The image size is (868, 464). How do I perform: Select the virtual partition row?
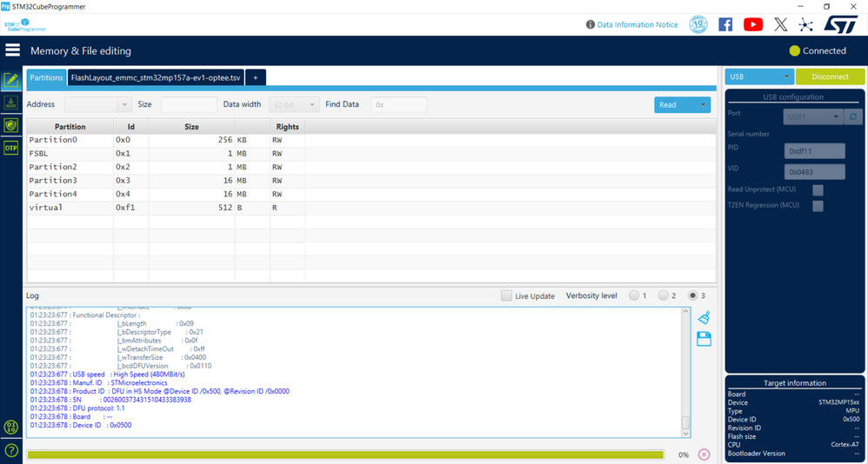(x=371, y=208)
